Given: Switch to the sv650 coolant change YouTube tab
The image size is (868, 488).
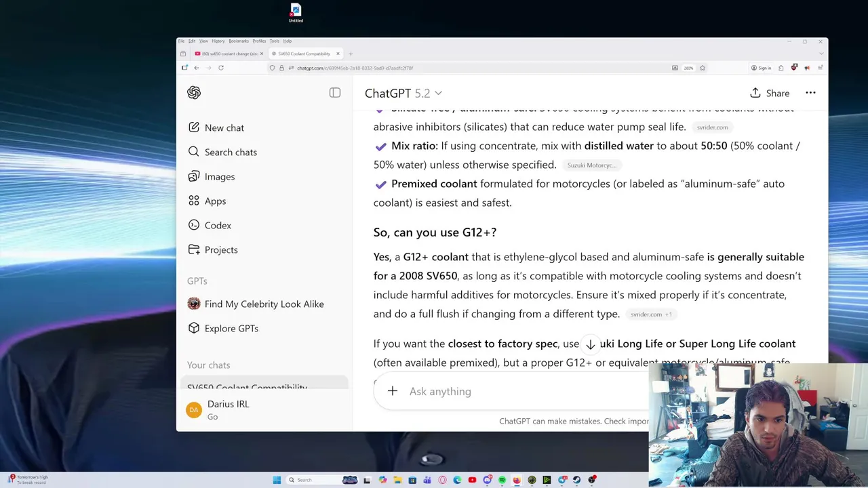Looking at the screenshot, I should 229,54.
